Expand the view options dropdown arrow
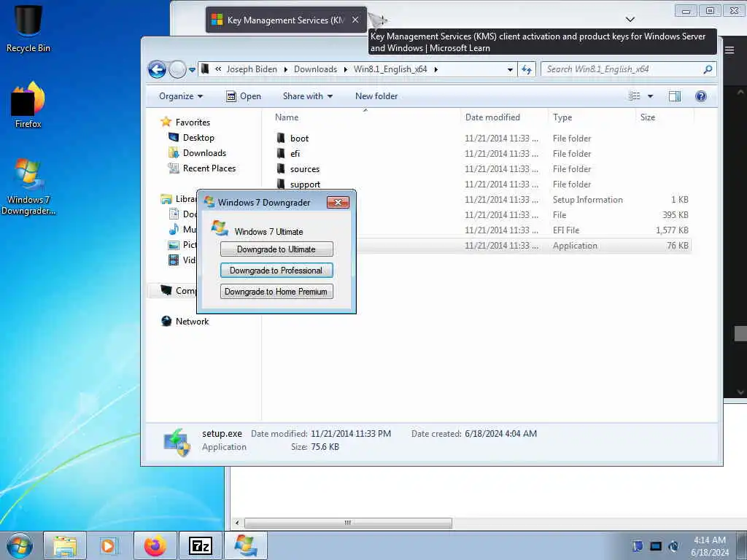The image size is (747, 560). pyautogui.click(x=650, y=96)
